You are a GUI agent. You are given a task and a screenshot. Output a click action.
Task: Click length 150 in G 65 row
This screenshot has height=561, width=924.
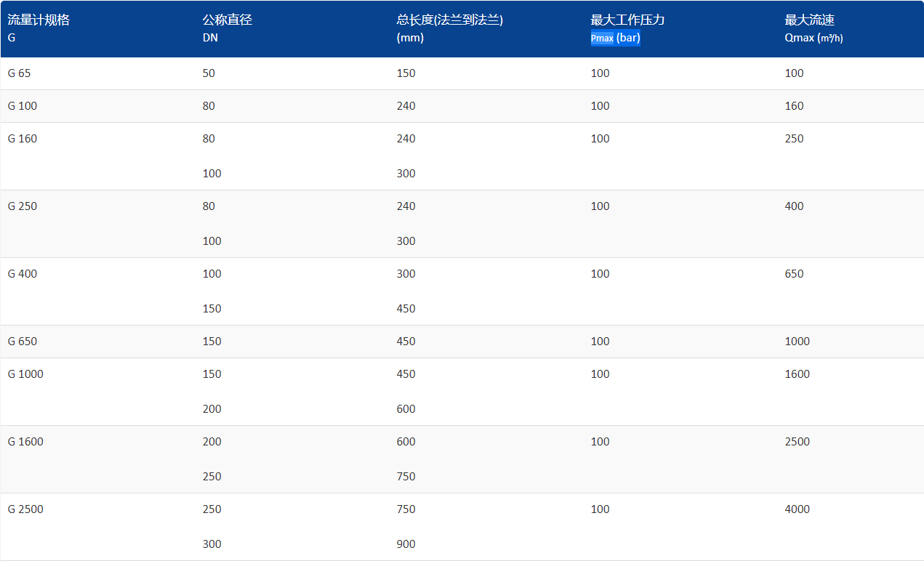pyautogui.click(x=406, y=73)
